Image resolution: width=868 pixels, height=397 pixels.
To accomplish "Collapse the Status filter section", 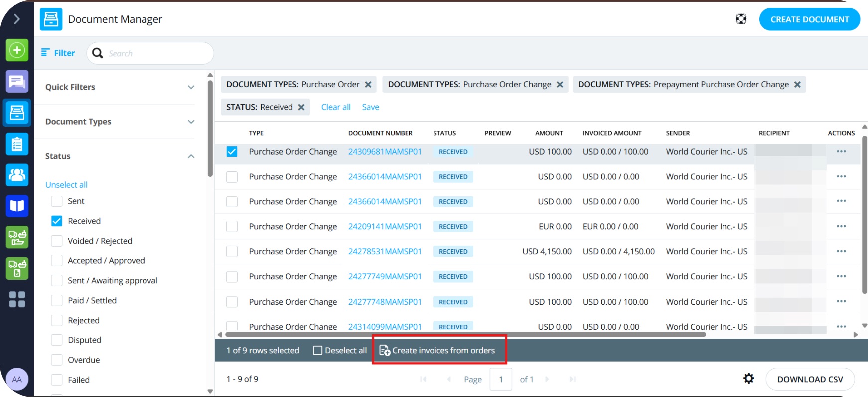I will coord(191,156).
